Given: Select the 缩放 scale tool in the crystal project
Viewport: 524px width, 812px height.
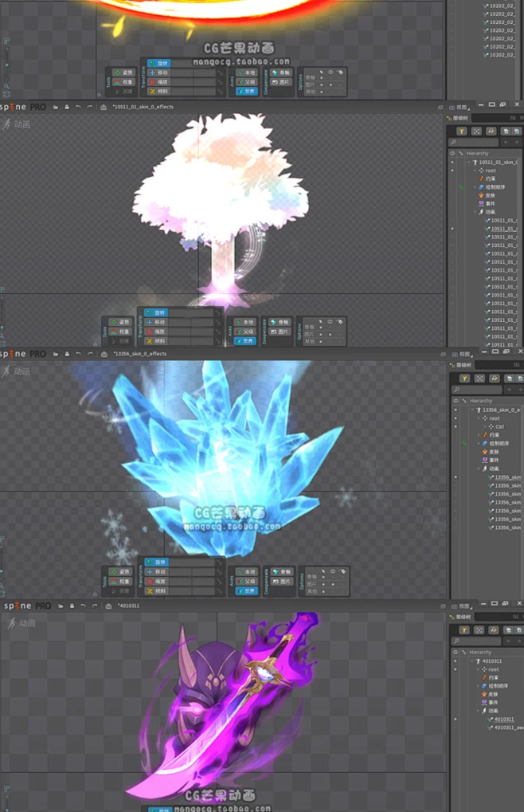Looking at the screenshot, I should (158, 581).
